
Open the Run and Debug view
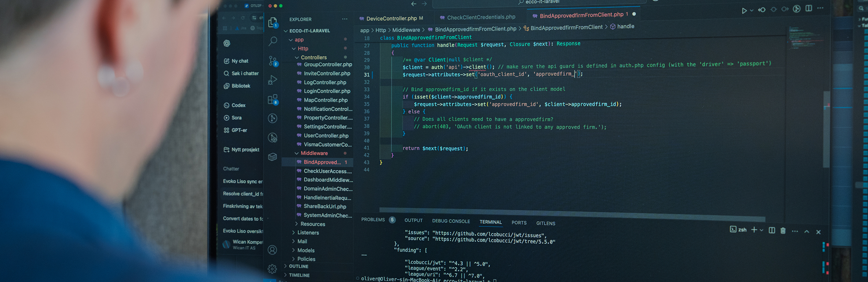(273, 80)
